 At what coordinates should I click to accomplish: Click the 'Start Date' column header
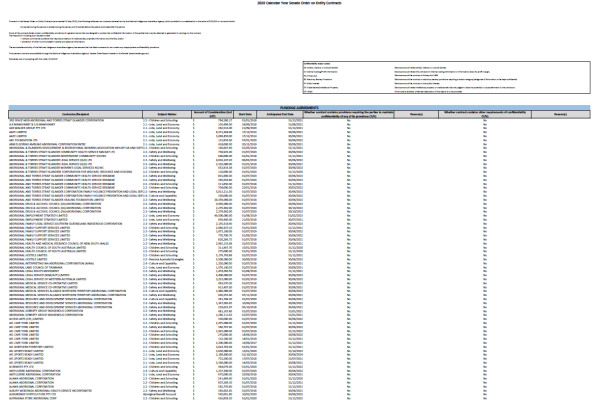(245, 114)
